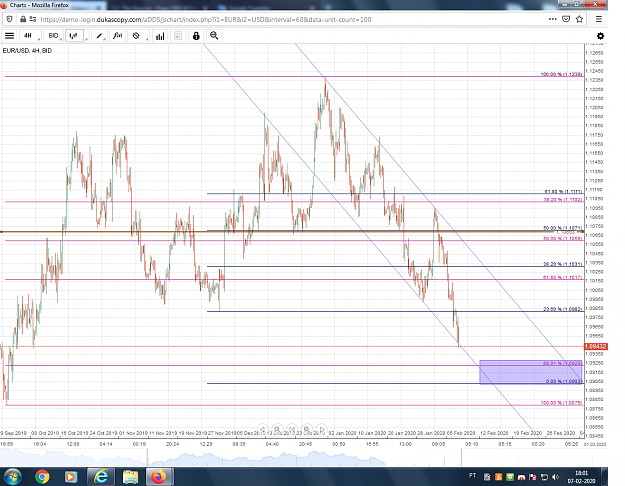Screen dimensions: 625x486
Task: Open the Windows Start menu
Action: [x=12, y=476]
